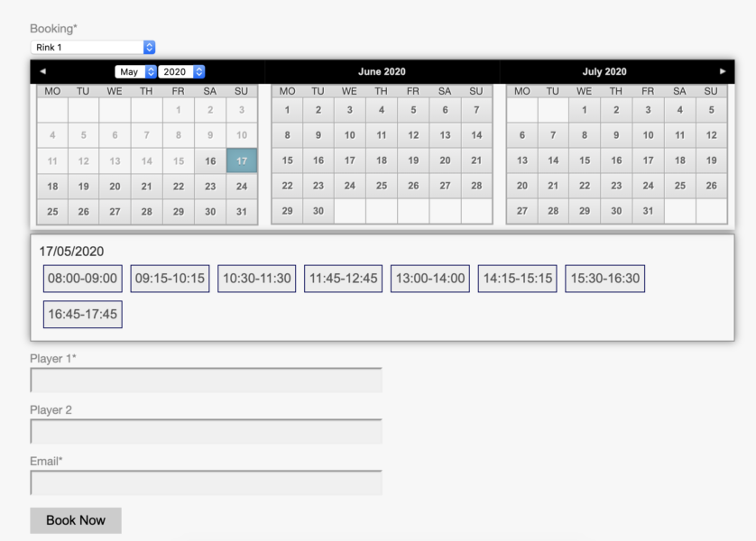The image size is (756, 541).
Task: Select June 24 in the calendar
Action: pyautogui.click(x=349, y=186)
